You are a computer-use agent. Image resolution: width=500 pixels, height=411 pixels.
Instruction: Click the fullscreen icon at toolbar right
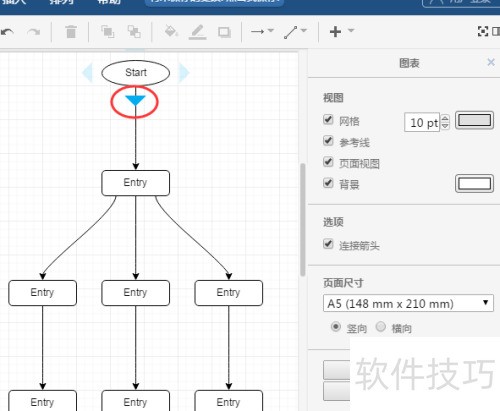pyautogui.click(x=483, y=31)
